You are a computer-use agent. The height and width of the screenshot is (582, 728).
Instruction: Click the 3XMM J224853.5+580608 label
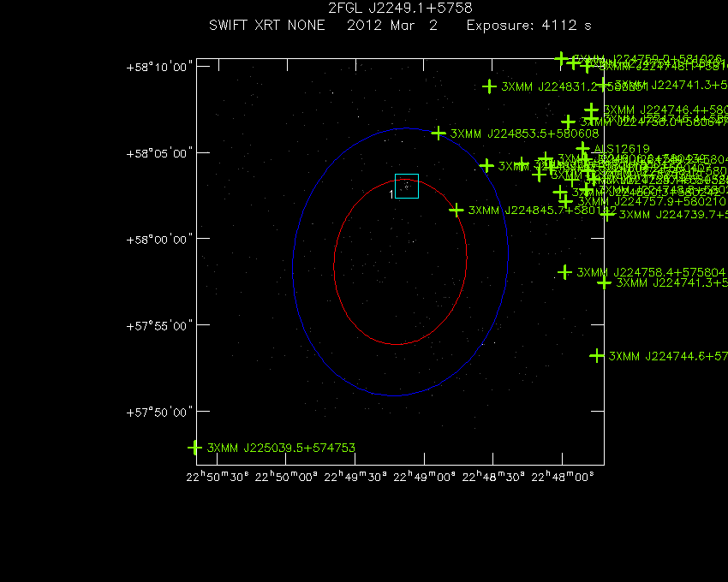[525, 134]
